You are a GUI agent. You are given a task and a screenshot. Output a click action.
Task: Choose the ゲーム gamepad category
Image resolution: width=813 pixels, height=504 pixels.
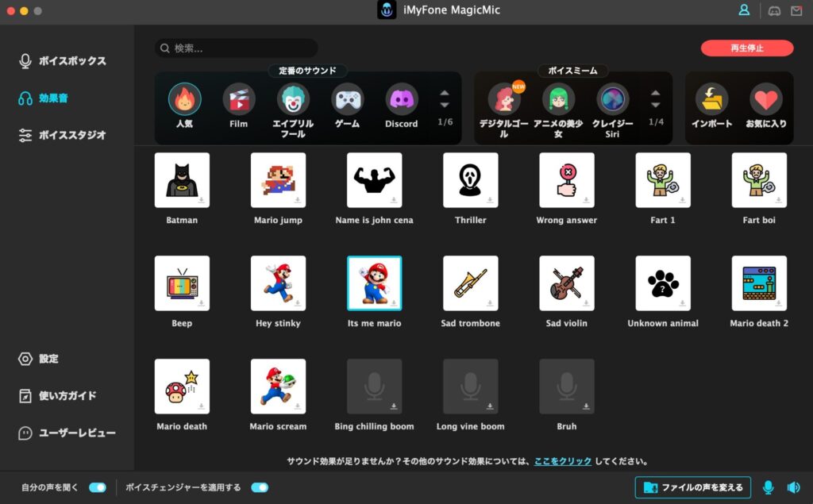348,99
